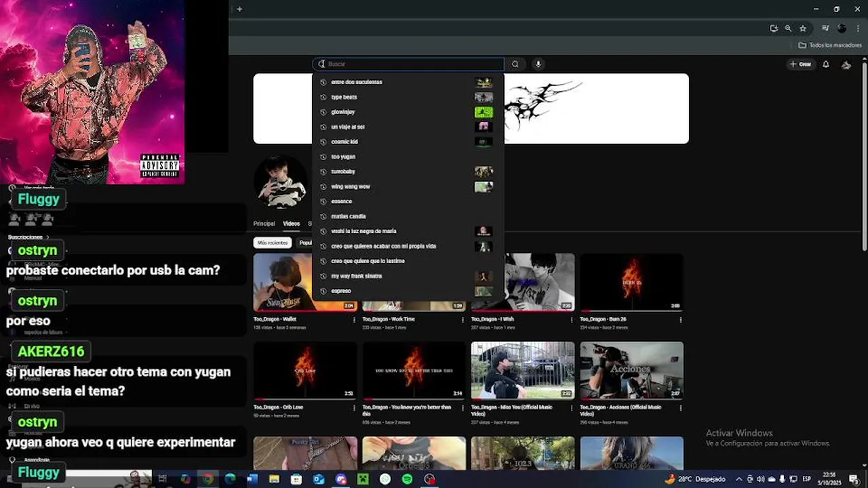Select suggestion 'un viaje al sol'

pyautogui.click(x=407, y=127)
